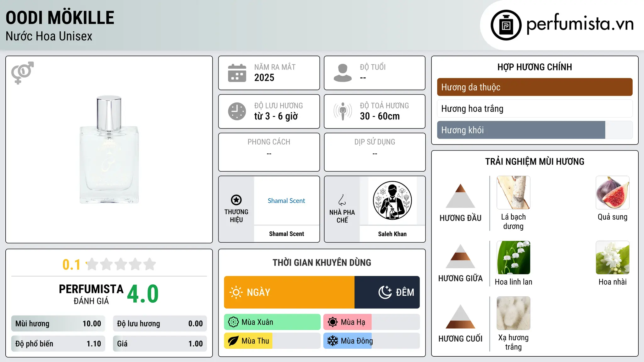Click the orange Ngày daytime bar

click(289, 292)
